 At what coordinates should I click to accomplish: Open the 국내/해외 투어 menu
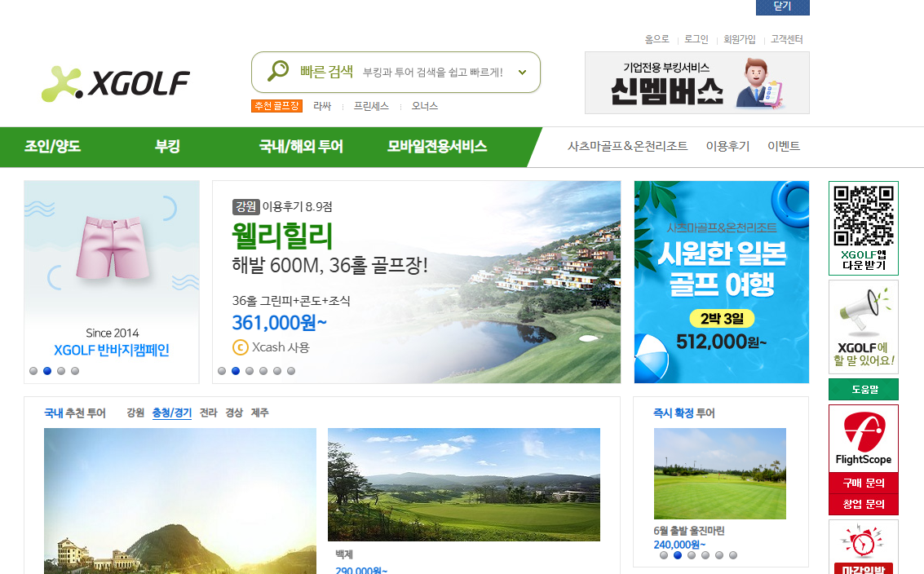[301, 146]
